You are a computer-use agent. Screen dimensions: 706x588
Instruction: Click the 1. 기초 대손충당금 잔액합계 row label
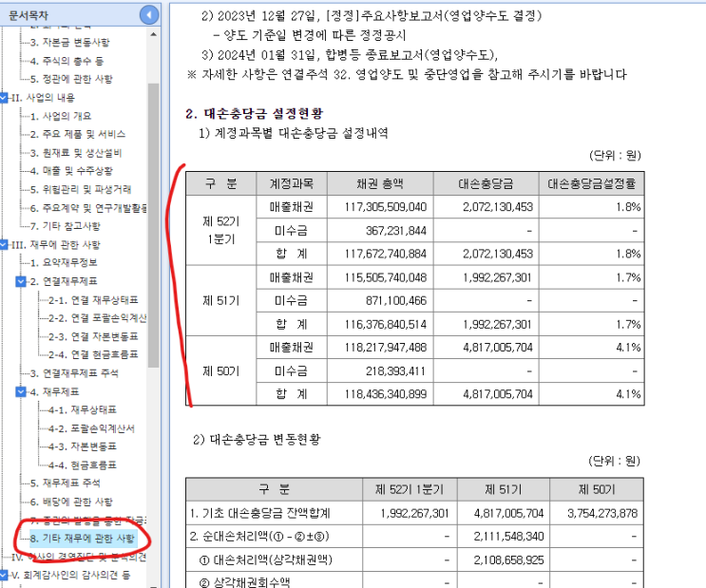point(260,513)
